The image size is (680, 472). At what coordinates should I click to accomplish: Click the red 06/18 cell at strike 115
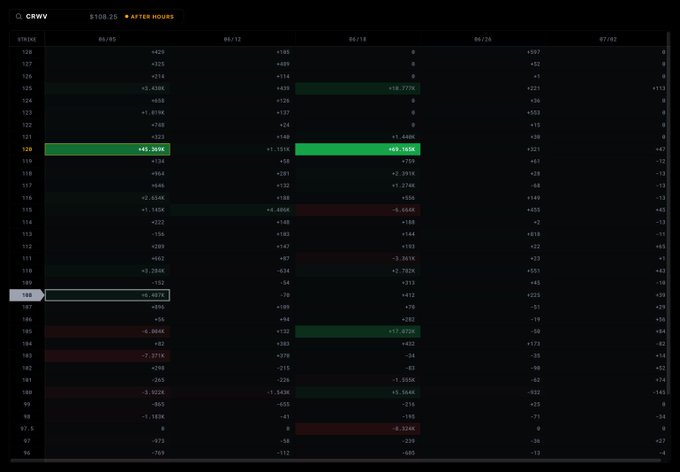point(358,210)
